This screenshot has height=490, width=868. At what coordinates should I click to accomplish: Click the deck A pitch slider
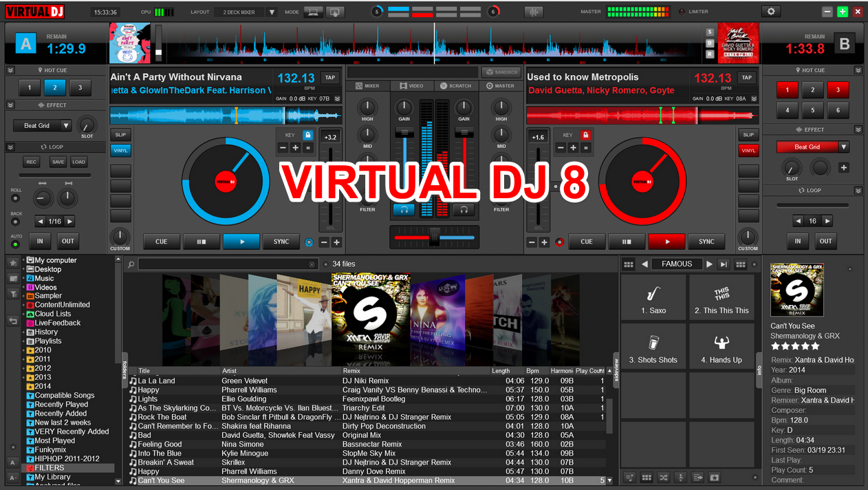coord(329,187)
